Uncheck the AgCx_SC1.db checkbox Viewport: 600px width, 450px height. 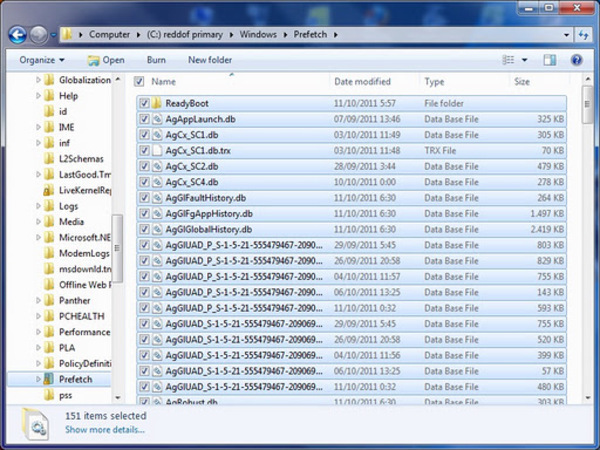[144, 135]
